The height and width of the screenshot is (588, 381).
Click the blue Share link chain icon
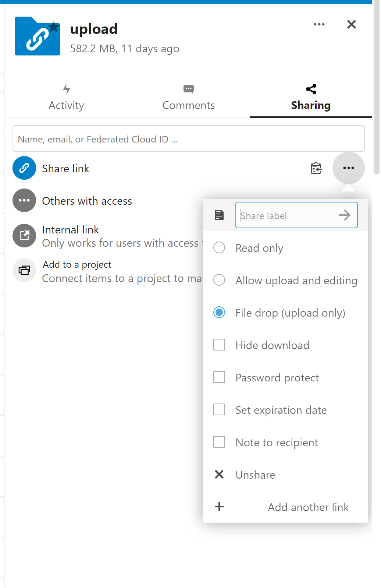24,168
